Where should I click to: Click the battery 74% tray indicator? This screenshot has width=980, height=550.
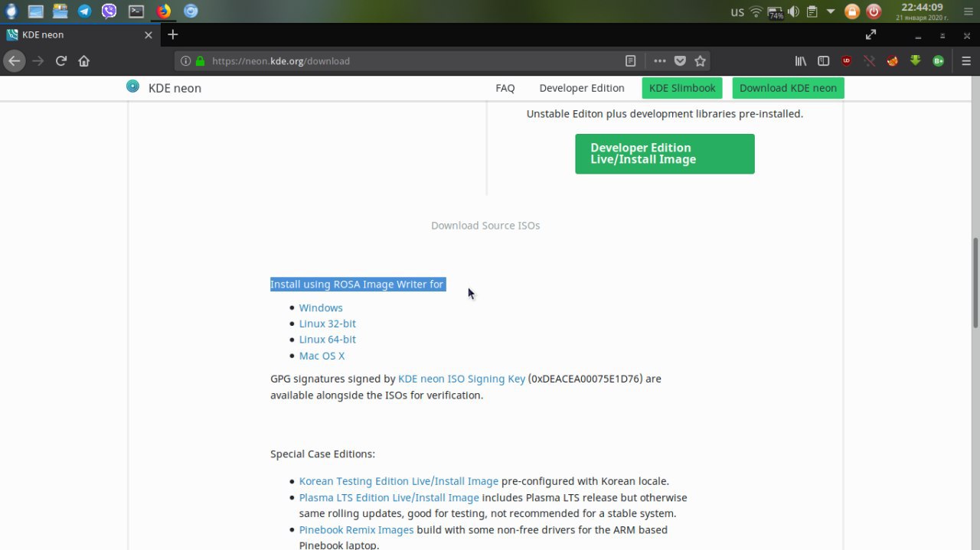(x=776, y=12)
